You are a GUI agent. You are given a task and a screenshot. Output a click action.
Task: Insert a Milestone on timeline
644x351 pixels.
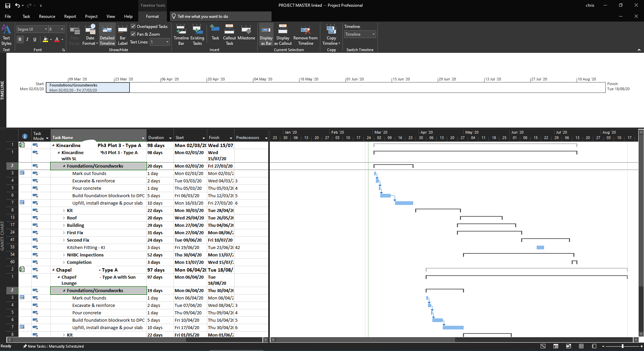(246, 33)
